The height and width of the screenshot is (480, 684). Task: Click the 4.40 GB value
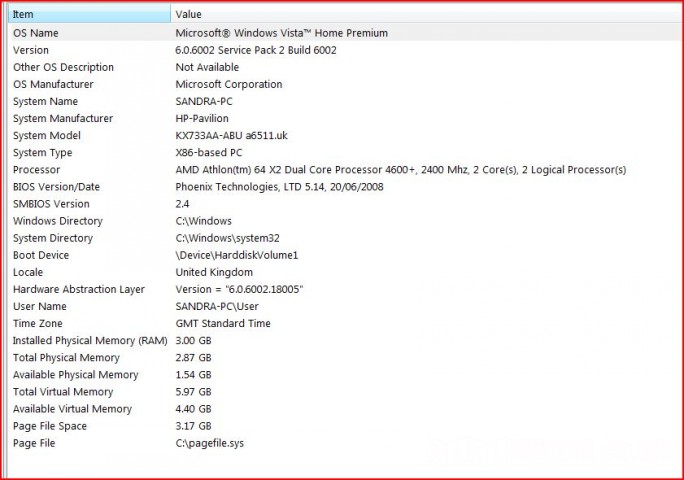point(193,409)
